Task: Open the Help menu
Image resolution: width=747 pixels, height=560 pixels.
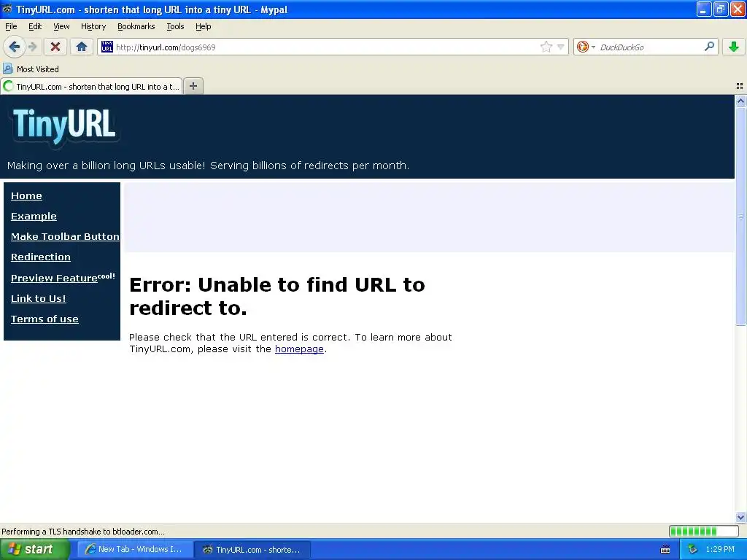Action: coord(203,26)
